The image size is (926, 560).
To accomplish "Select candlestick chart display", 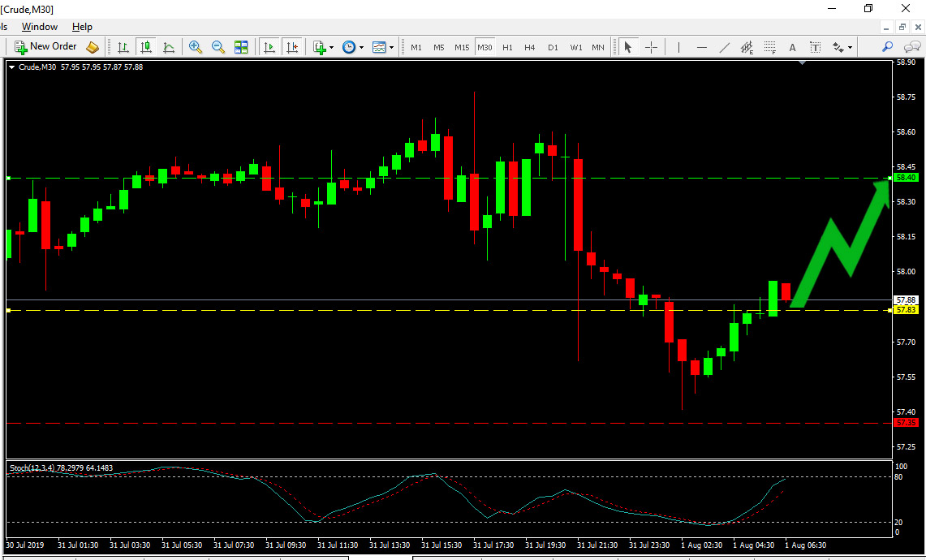I will tap(146, 47).
